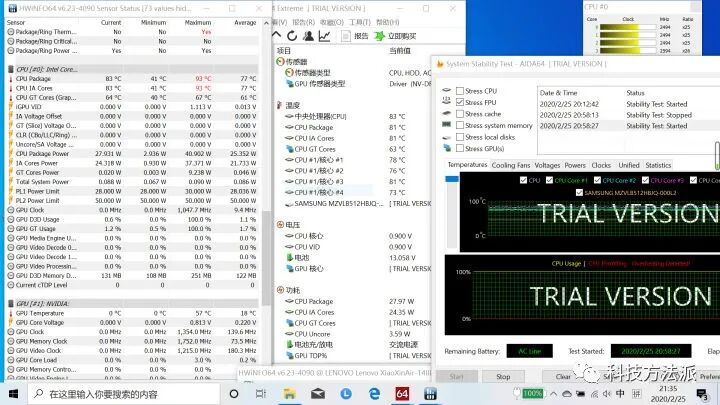Image resolution: width=720 pixels, height=405 pixels.
Task: Click the HWiNFO scrollbar up arrow
Action: [x=266, y=22]
